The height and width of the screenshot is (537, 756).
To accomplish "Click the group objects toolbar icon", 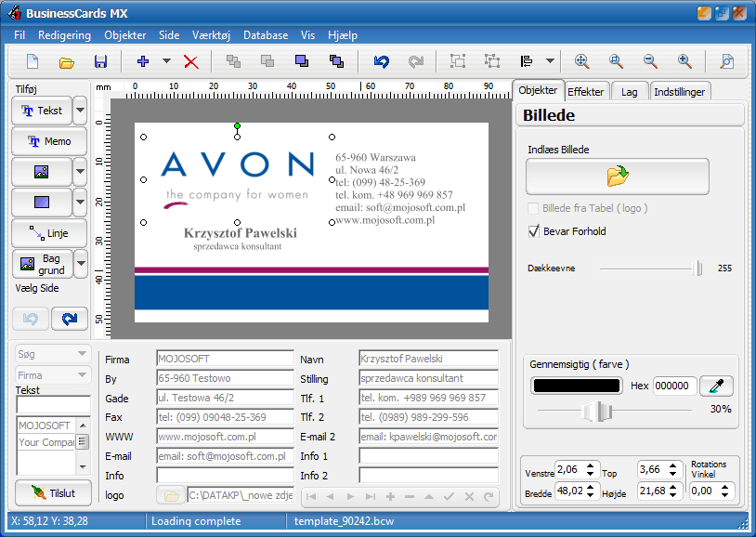I will 458,61.
